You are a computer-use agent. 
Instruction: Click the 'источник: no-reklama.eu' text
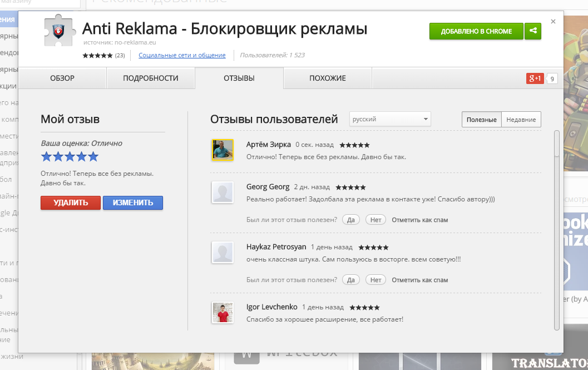point(120,42)
